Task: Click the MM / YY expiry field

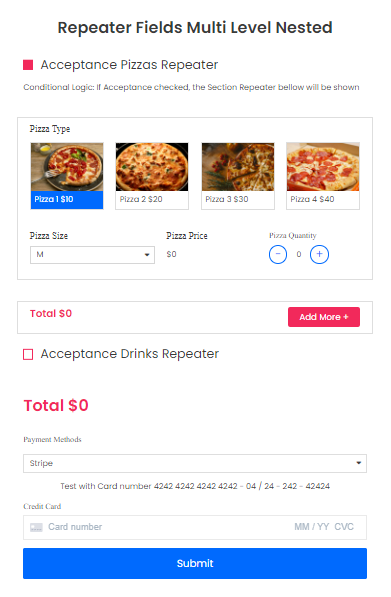Action: coord(312,527)
